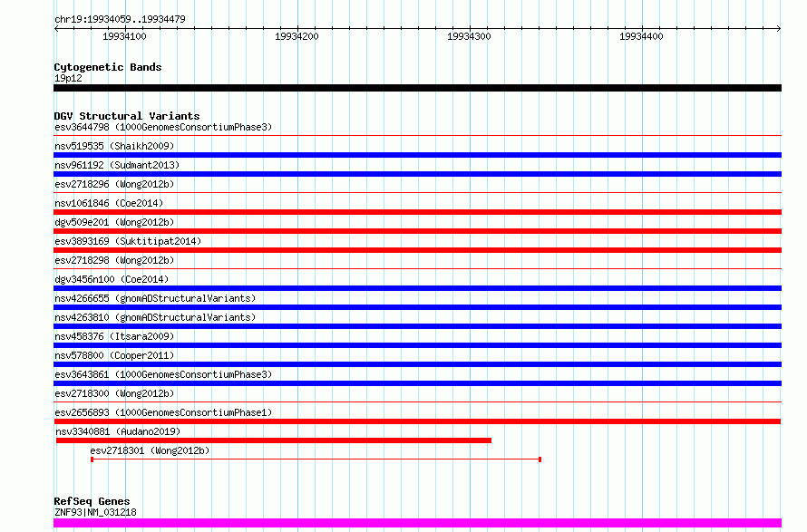
Task: Click the Cytogenetic Bands track title
Action: coord(108,67)
